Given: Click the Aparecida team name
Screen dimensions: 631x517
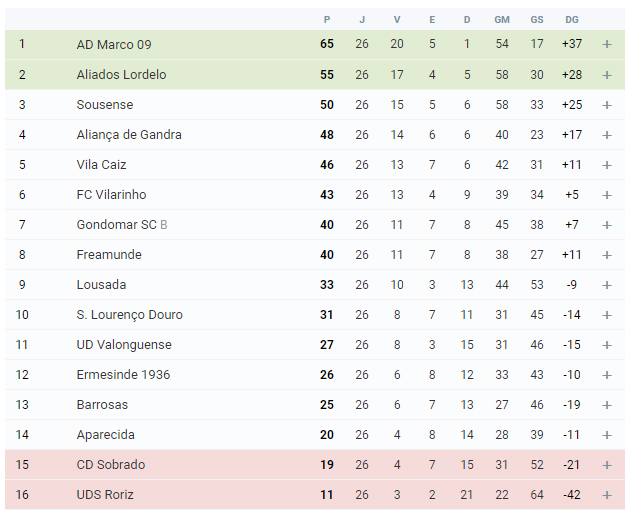Looking at the screenshot, I should click(x=105, y=435).
